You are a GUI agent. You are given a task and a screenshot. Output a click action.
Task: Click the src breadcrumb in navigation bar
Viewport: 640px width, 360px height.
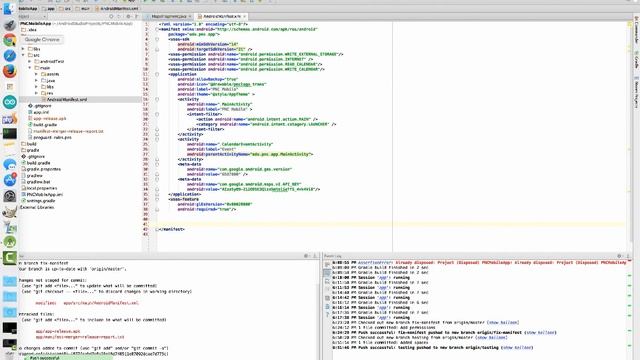point(65,8)
